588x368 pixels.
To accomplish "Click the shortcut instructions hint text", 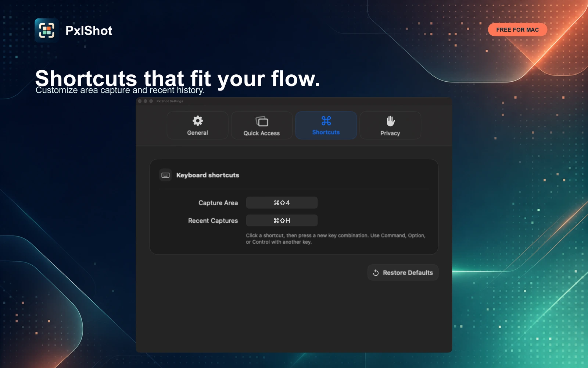I will 336,238.
